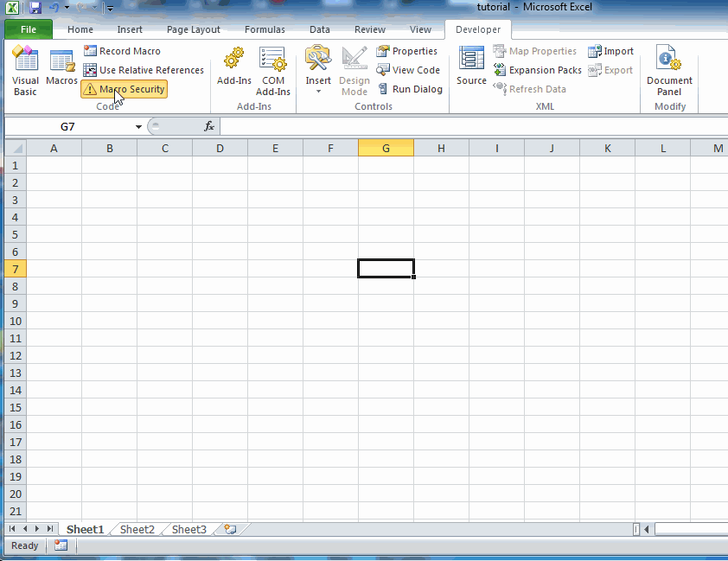Open the Macros dialog
The height and width of the screenshot is (561, 728).
coord(61,67)
